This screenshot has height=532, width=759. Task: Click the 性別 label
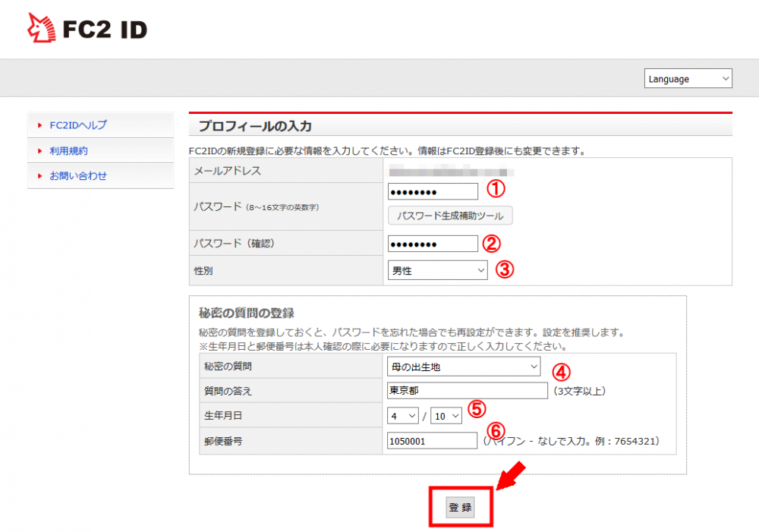[203, 271]
